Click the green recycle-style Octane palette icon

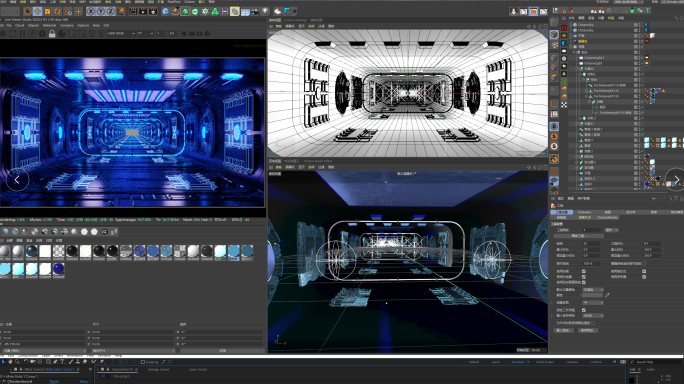click(564, 82)
